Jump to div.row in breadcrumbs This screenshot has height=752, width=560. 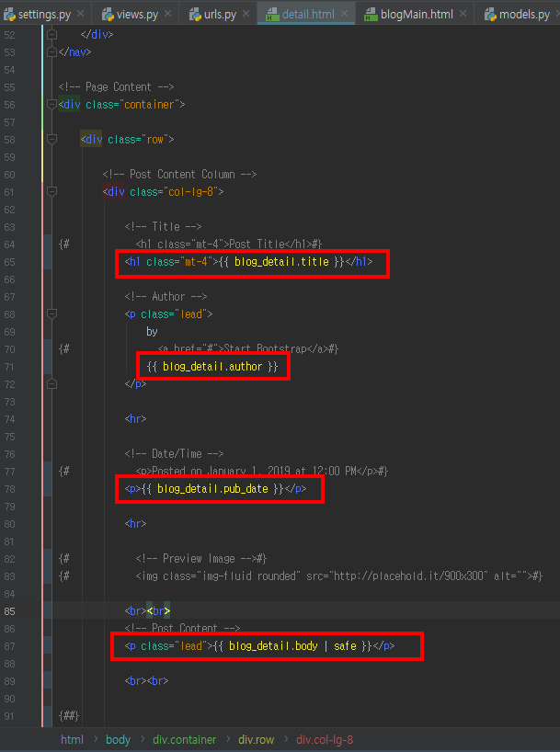coord(257,739)
